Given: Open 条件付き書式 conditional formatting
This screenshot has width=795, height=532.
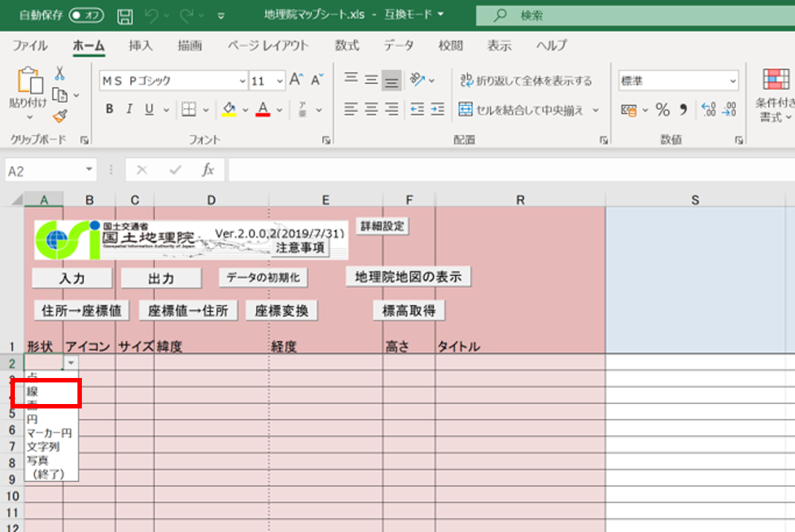Looking at the screenshot, I should point(775,95).
